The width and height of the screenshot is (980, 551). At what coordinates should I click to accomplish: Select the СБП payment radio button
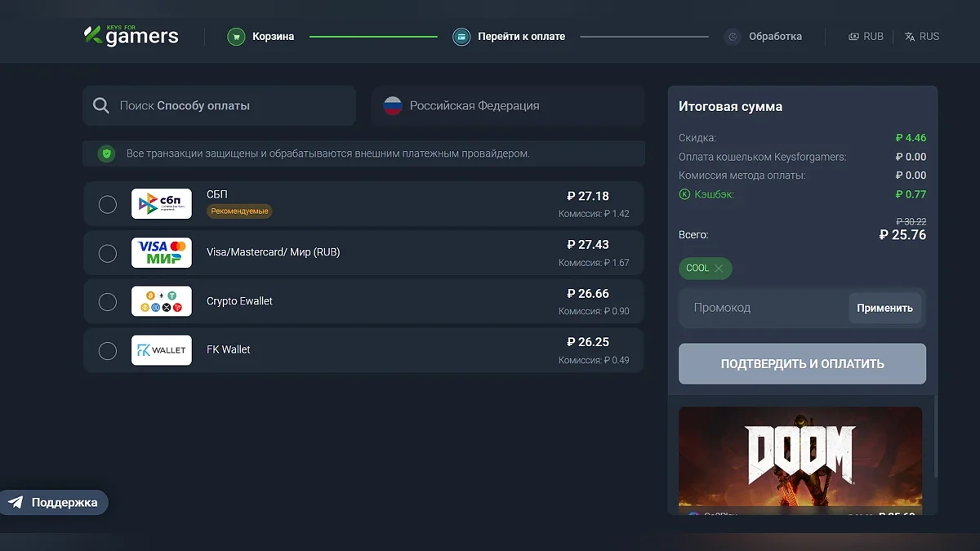[108, 204]
